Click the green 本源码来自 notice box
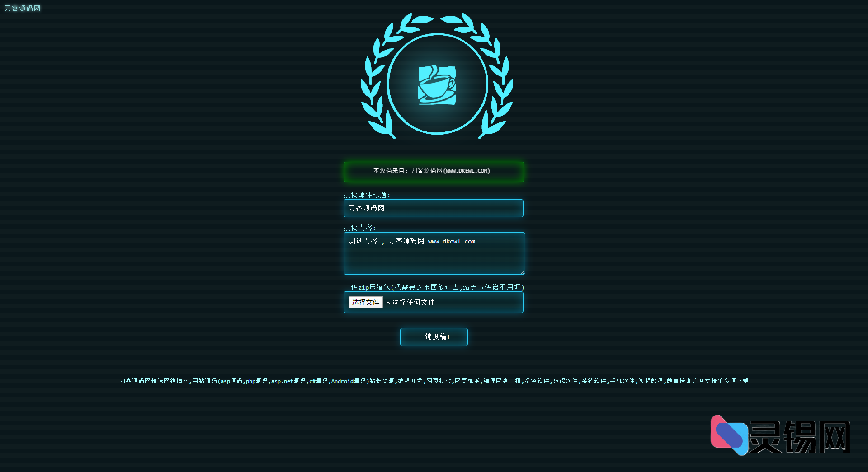This screenshot has height=472, width=868. [434, 172]
